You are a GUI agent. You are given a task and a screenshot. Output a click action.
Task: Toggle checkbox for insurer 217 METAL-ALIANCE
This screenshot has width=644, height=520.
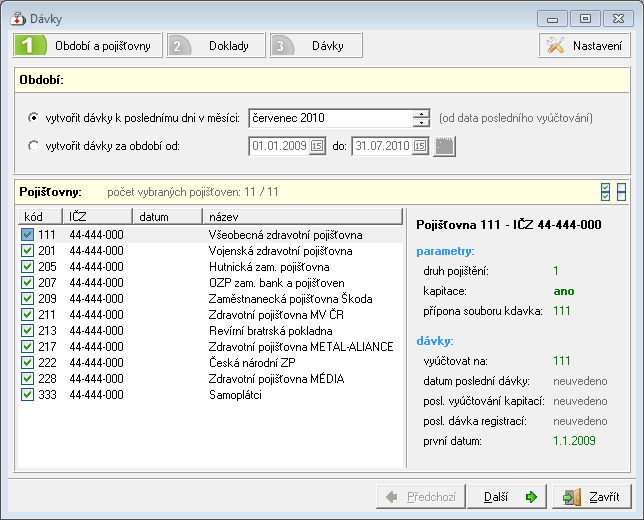click(28, 347)
